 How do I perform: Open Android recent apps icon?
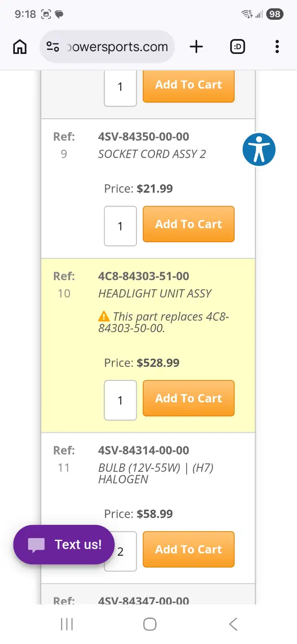[x=67, y=624]
